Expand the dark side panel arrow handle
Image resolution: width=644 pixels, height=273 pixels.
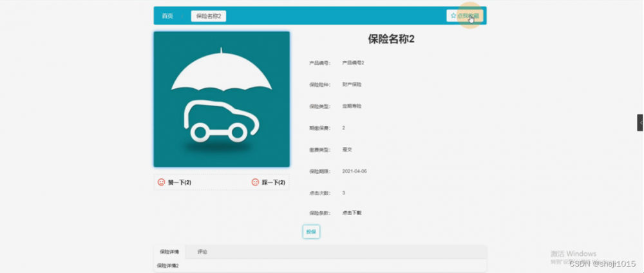coord(640,123)
